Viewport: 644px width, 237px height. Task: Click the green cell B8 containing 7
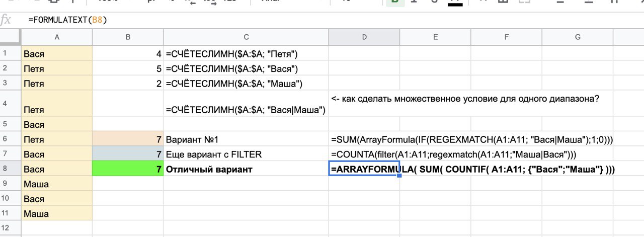point(128,169)
